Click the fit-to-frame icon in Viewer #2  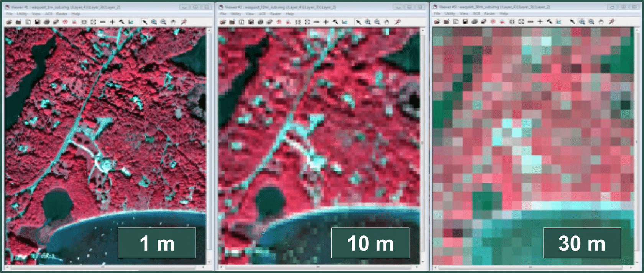tap(307, 22)
